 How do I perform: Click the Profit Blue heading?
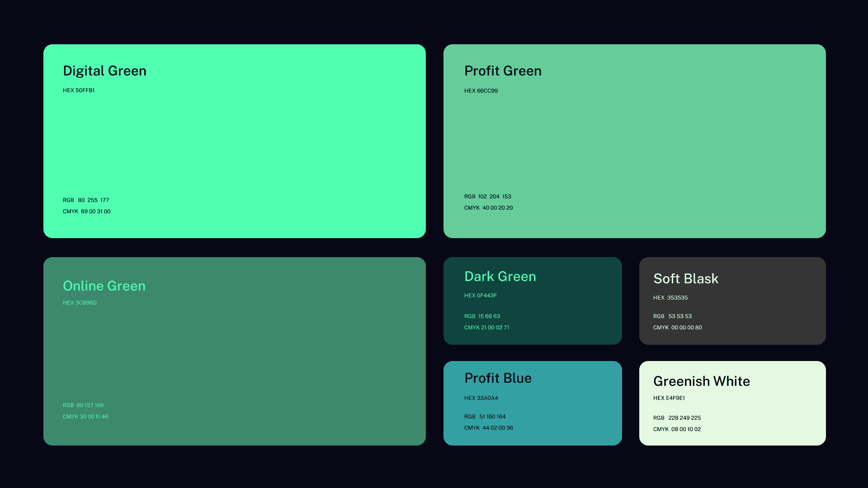[x=498, y=378]
